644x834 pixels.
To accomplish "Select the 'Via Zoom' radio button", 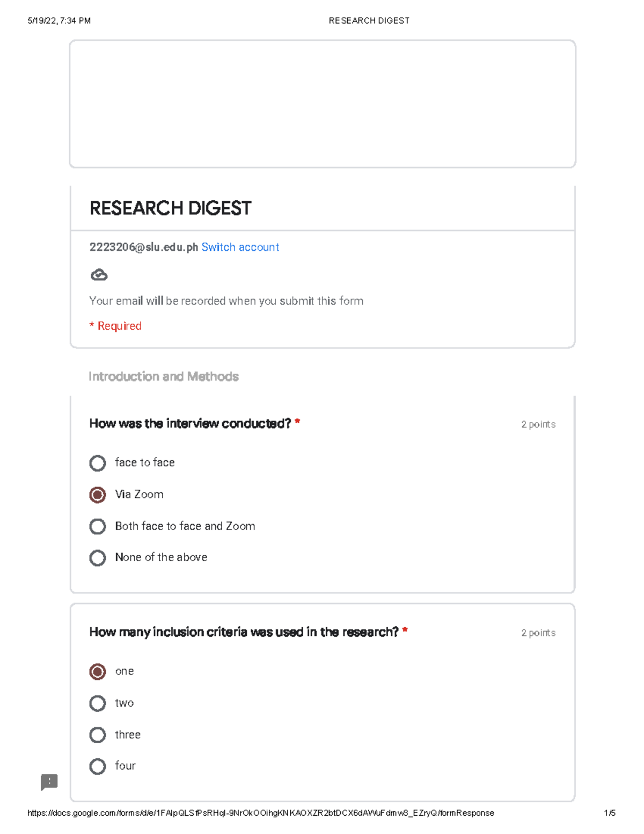I will [98, 495].
